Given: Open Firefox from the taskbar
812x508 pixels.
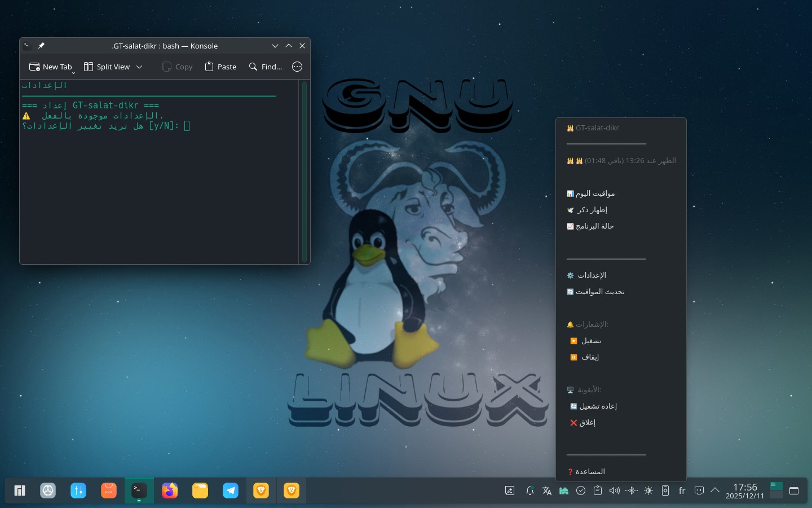Looking at the screenshot, I should [170, 491].
